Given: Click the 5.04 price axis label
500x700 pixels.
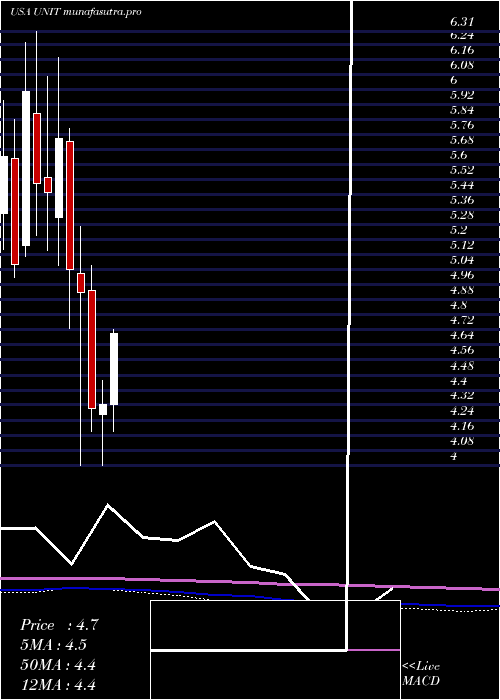Looking at the screenshot, I should tap(462, 260).
